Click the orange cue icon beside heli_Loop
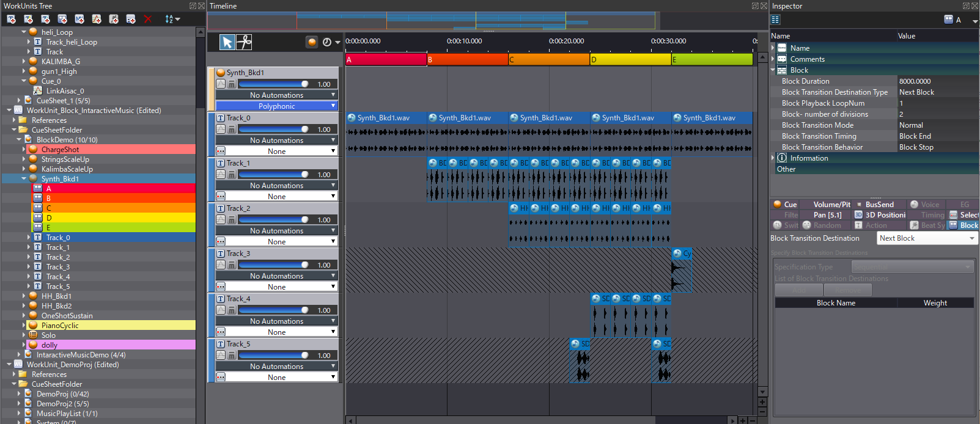980x424 pixels. (x=34, y=32)
